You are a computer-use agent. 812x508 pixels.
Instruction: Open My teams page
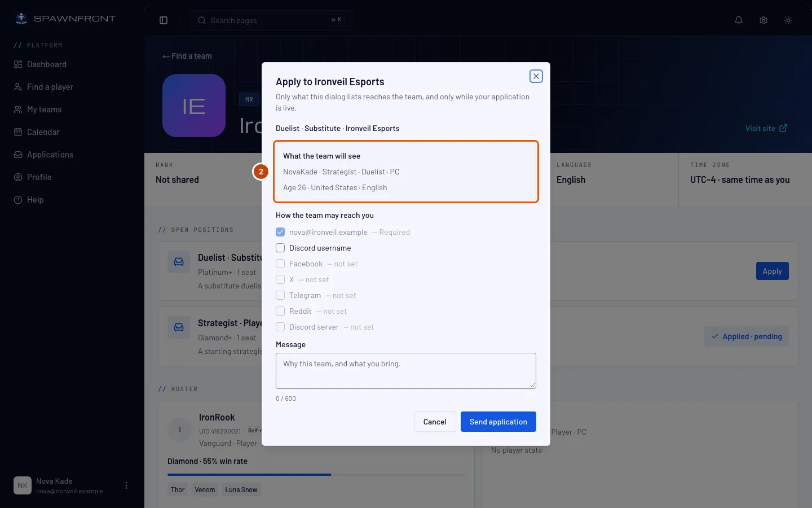(x=72, y=110)
